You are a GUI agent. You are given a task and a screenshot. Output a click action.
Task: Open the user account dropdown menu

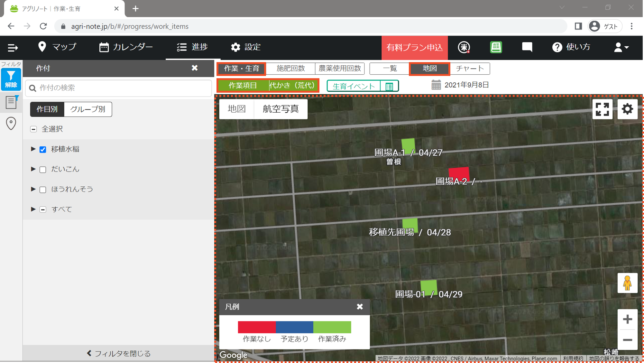tap(621, 47)
